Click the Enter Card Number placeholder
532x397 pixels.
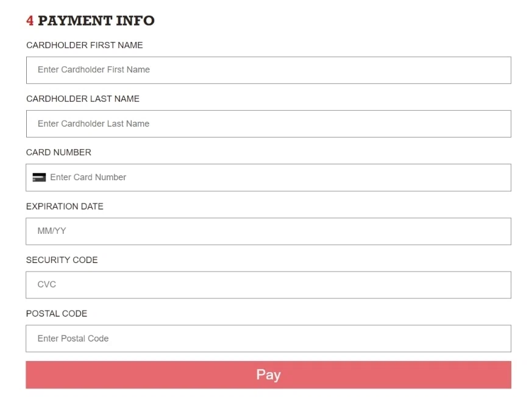coord(88,178)
